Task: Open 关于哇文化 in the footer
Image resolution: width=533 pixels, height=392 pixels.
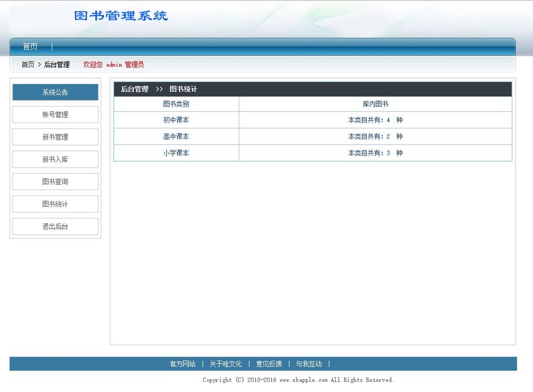Action: [226, 364]
